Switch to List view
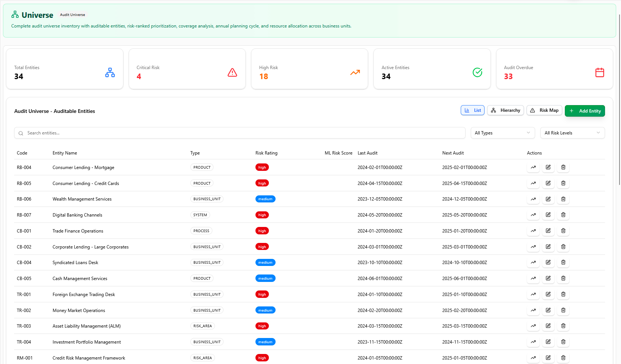 tap(472, 110)
